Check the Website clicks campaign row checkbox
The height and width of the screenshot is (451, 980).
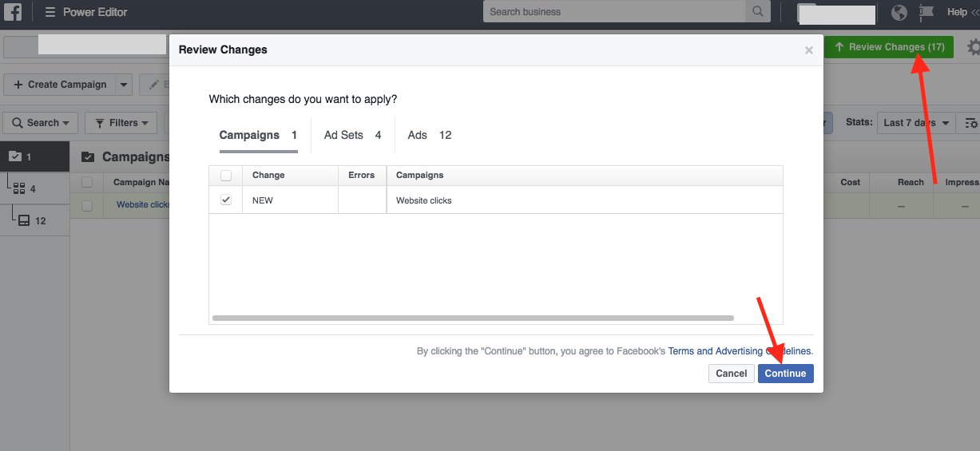pyautogui.click(x=87, y=205)
